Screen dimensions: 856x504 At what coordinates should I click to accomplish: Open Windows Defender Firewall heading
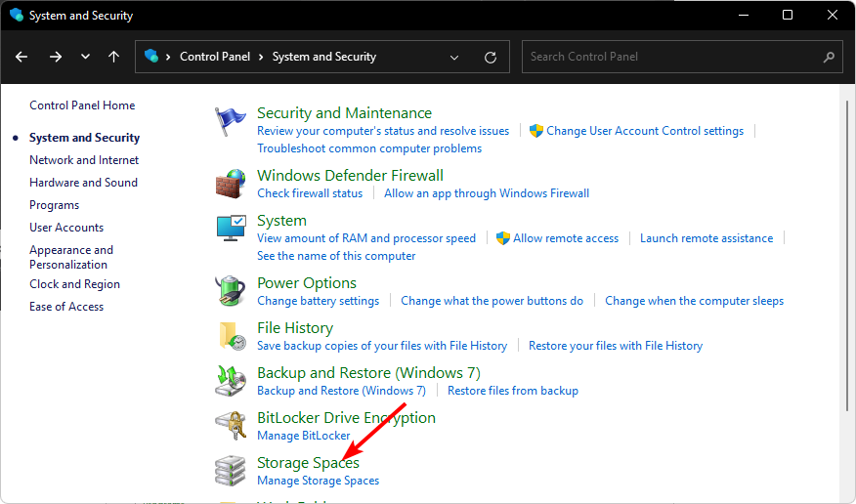pos(350,175)
